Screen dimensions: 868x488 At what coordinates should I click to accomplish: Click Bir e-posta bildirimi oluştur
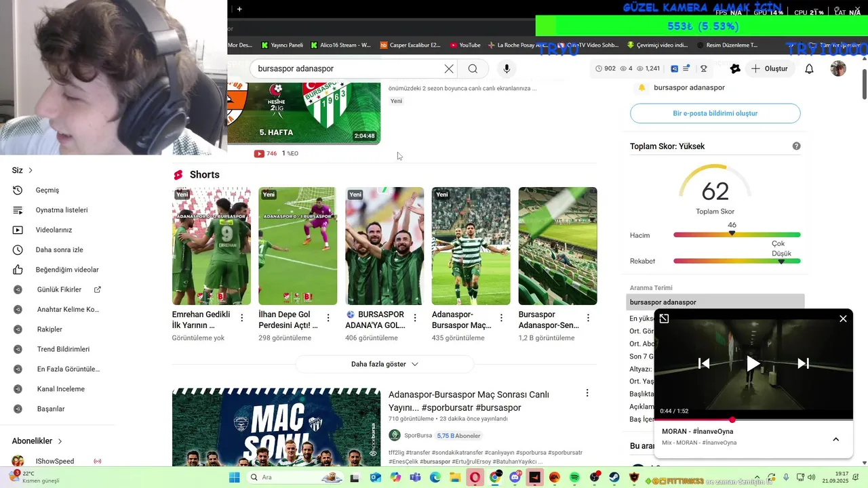715,113
